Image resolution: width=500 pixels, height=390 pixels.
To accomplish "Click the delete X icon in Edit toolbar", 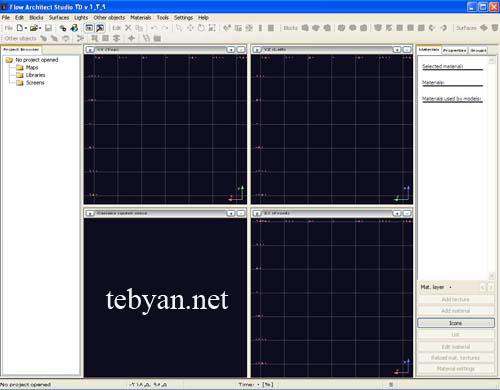I will (x=128, y=28).
